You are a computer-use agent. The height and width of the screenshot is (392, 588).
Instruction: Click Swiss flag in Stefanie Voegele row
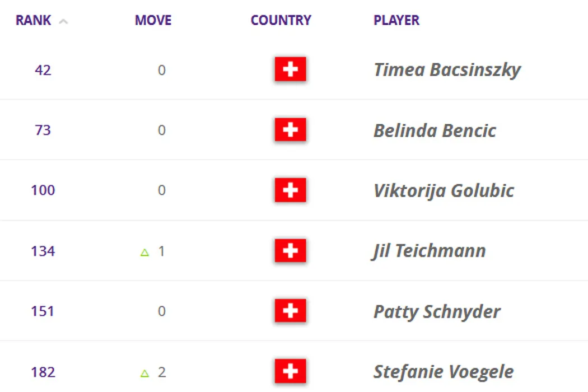click(x=290, y=372)
